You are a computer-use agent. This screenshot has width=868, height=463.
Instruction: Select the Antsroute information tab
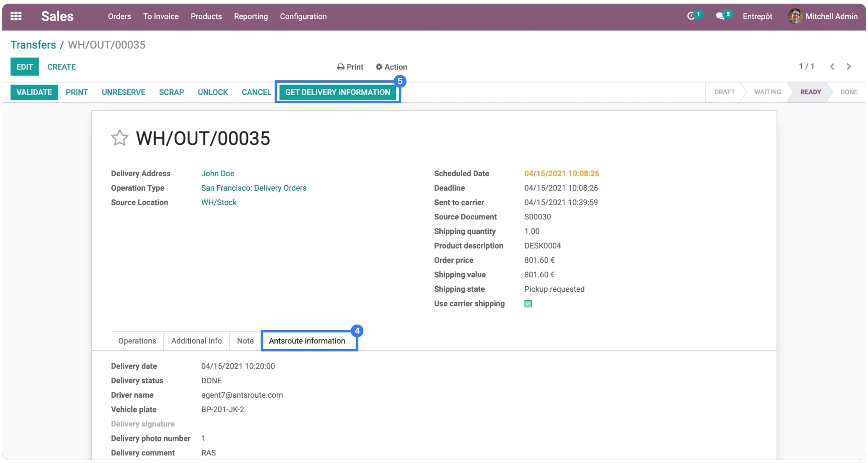pos(307,341)
